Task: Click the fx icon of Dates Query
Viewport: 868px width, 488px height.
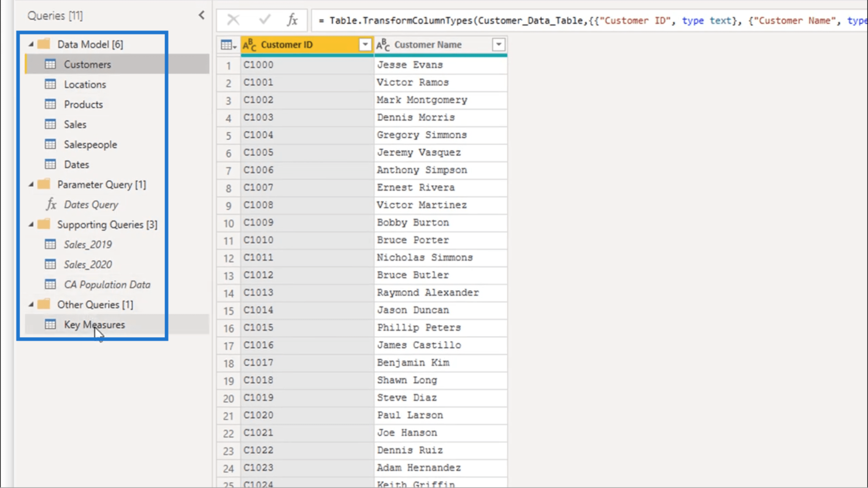Action: tap(51, 204)
